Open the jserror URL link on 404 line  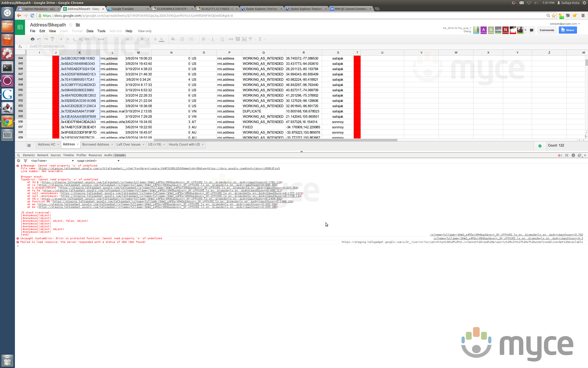tap(462, 242)
